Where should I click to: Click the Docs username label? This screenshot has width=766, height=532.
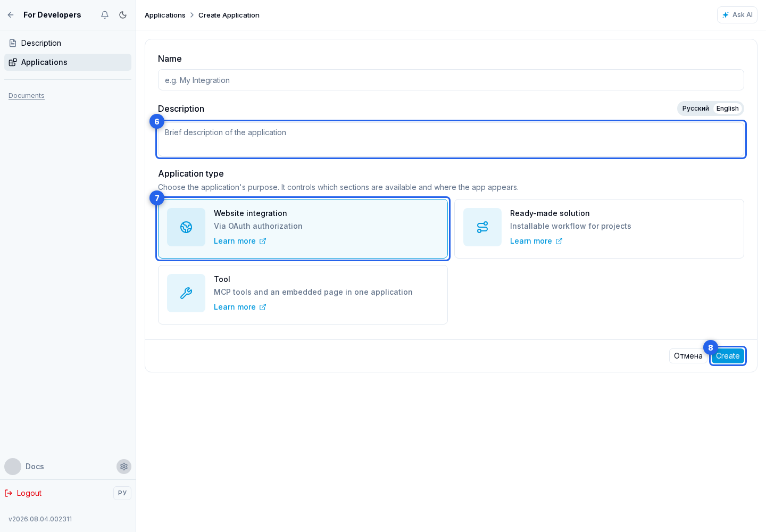click(35, 467)
